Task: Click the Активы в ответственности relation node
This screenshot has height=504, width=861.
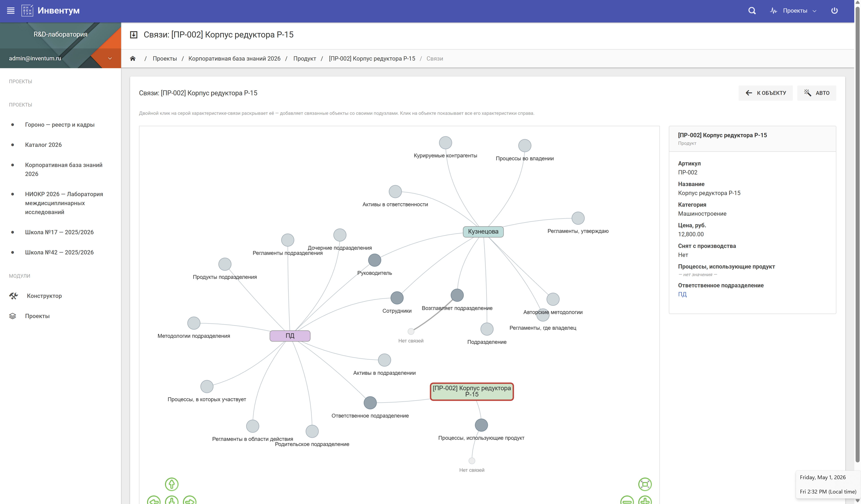Action: (395, 192)
